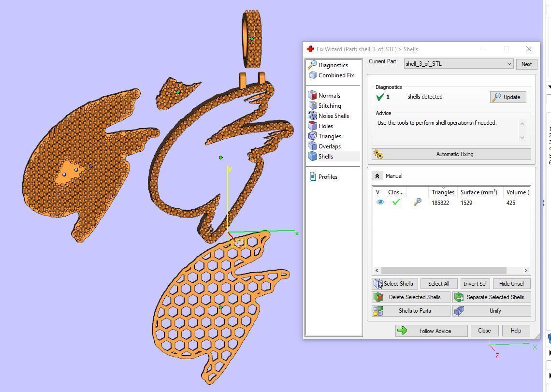Update the shell diagnostics
The image size is (551, 392).
(508, 97)
